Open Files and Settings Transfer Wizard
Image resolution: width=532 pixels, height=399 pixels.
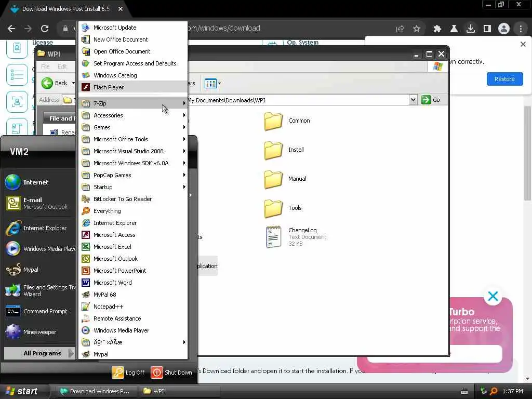pyautogui.click(x=39, y=290)
